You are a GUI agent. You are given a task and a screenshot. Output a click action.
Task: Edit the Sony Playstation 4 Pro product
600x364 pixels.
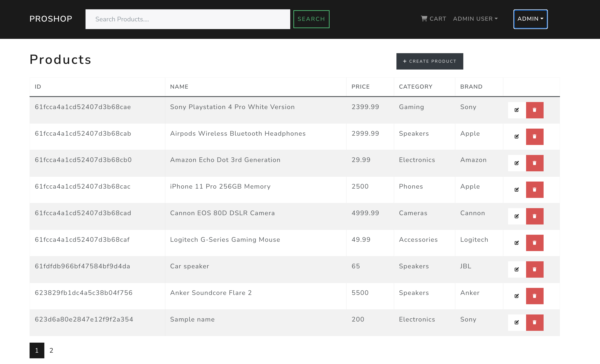point(517,110)
